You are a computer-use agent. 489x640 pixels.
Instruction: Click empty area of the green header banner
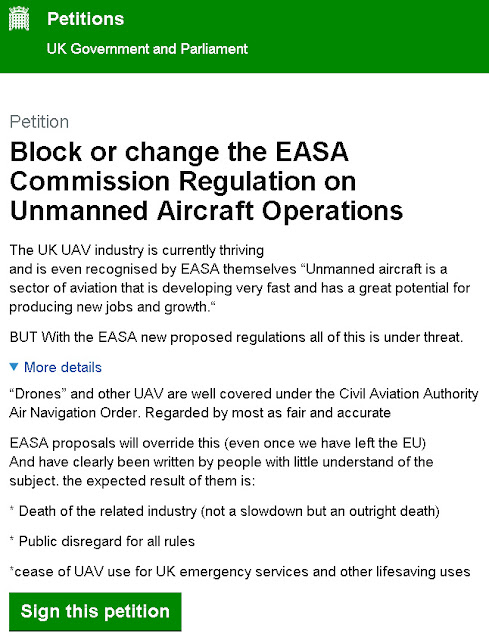(367, 37)
